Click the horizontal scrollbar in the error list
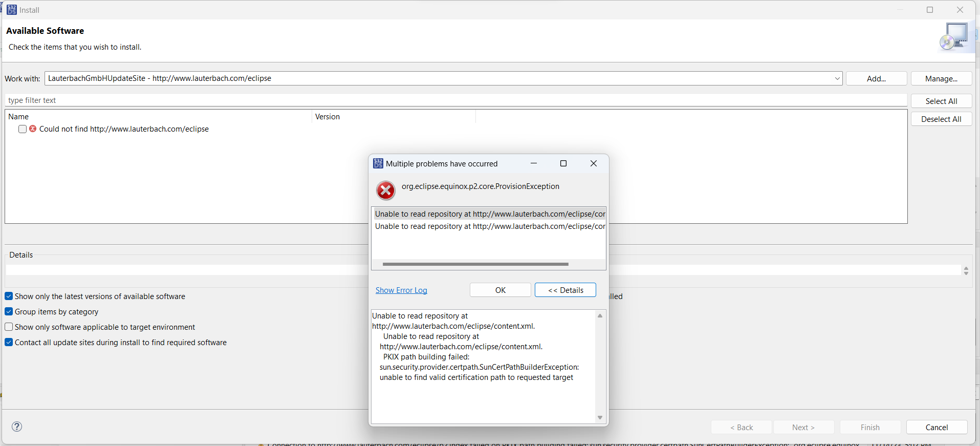Screen dimensions: 980x446 475,264
